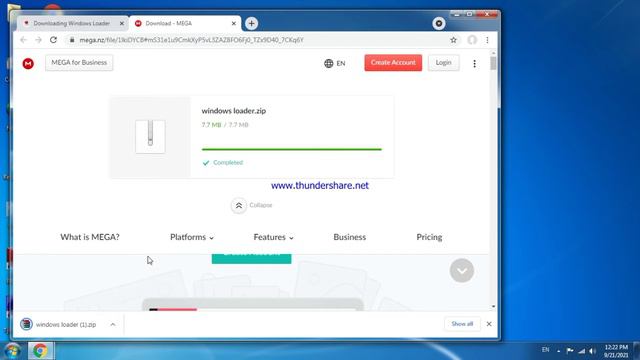Viewport: 640px width, 360px height.
Task: Open Chrome's three-dot menu
Action: pos(487,40)
